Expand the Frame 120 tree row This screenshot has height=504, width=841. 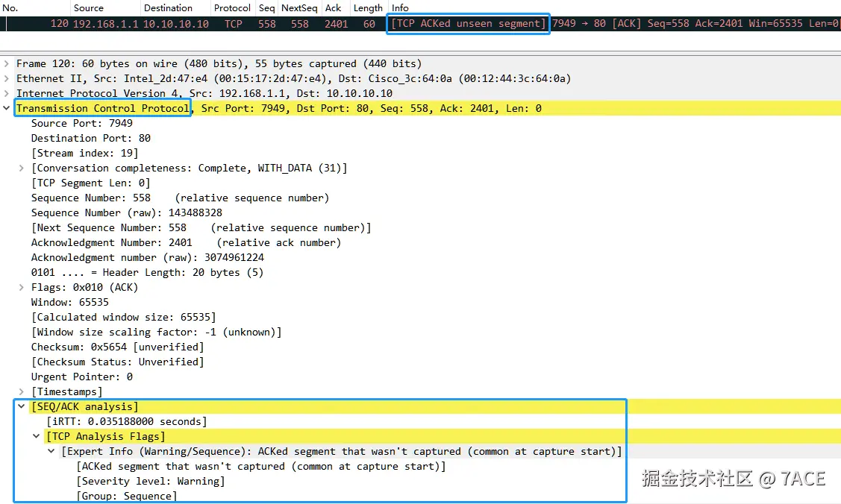pos(7,63)
